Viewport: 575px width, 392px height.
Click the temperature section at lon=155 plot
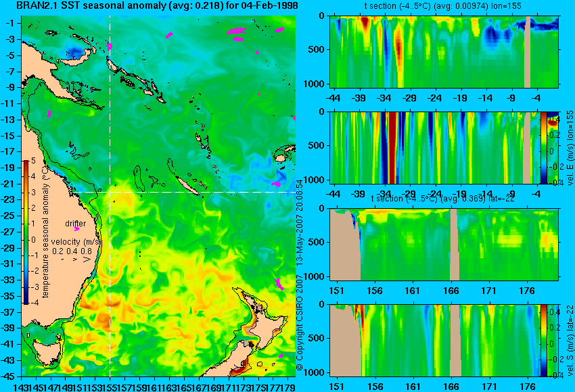point(444,51)
